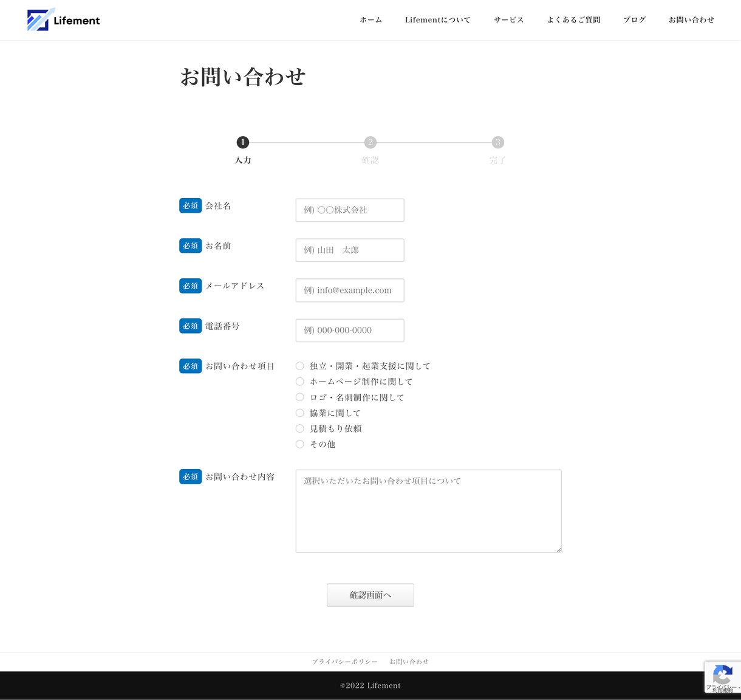Click the お問い合わせ内容 text area
Viewport: 741px width, 700px height.
point(428,511)
